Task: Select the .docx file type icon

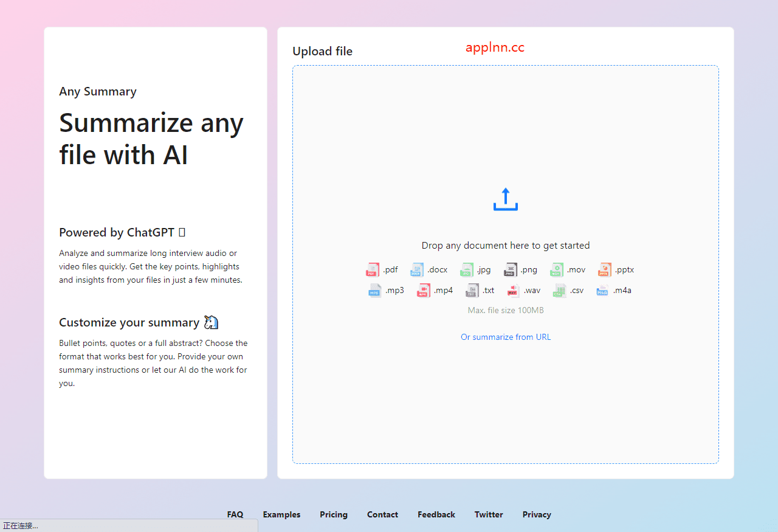Action: [417, 269]
